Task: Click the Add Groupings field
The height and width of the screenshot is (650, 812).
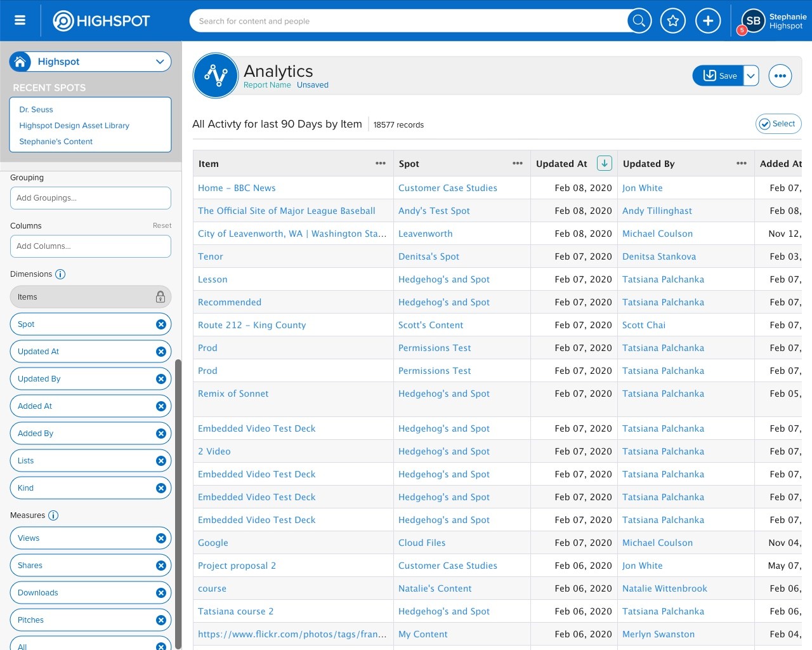Action: (91, 198)
